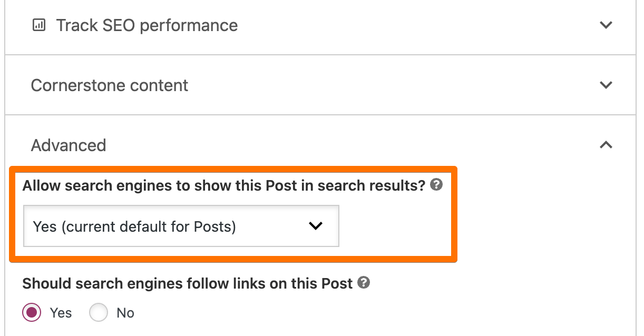Click the arrow inside the search visibility select
644x336 pixels.
(315, 226)
